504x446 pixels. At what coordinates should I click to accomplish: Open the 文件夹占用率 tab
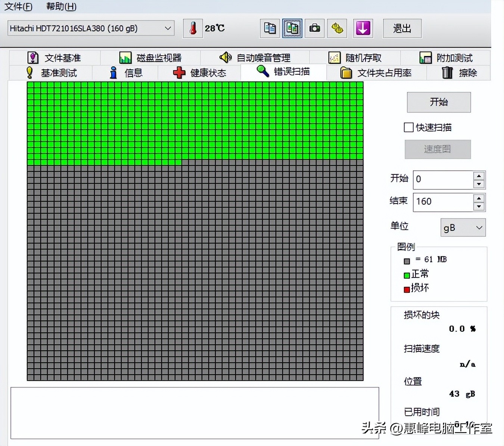[376, 73]
